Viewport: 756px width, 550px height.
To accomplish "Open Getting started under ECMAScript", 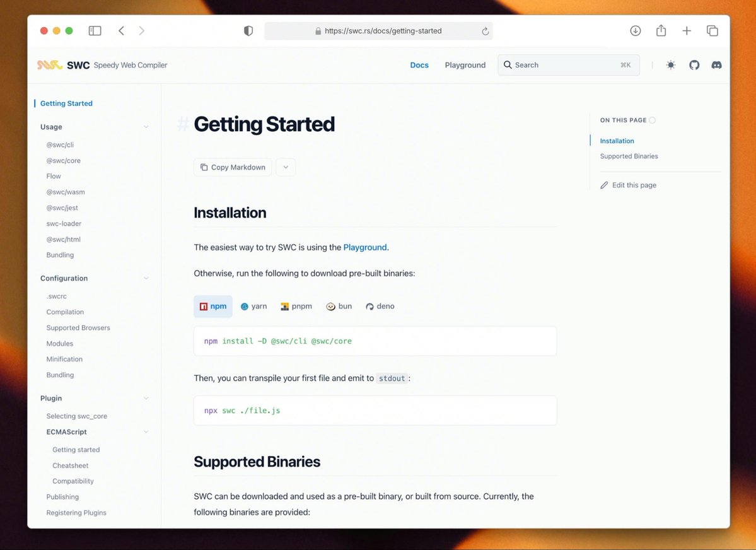I will click(76, 450).
